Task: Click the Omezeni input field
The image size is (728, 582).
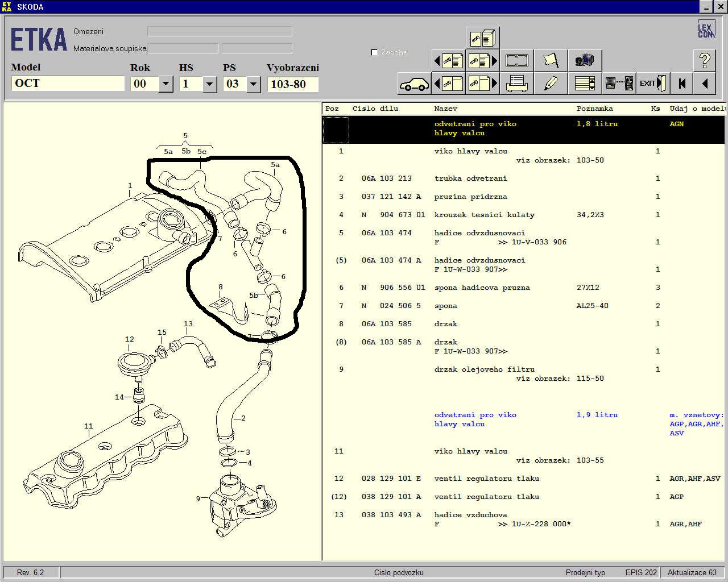Action: click(x=220, y=31)
